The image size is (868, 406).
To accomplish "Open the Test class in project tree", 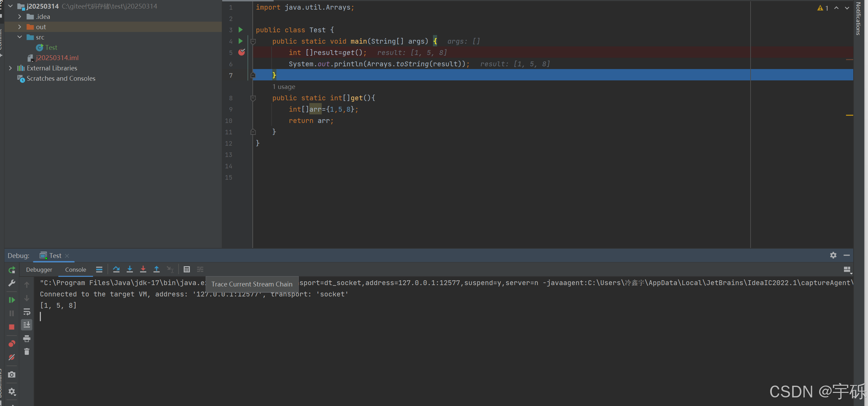I will click(x=51, y=47).
